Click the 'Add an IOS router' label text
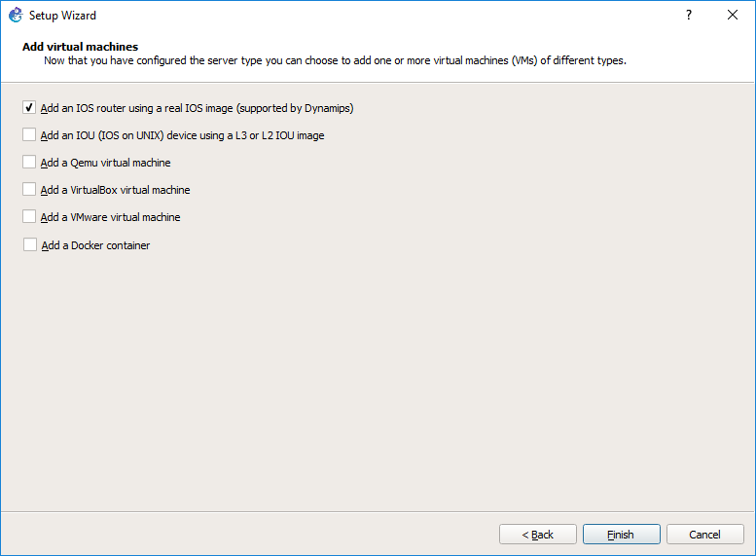The image size is (756, 556). pos(197,108)
